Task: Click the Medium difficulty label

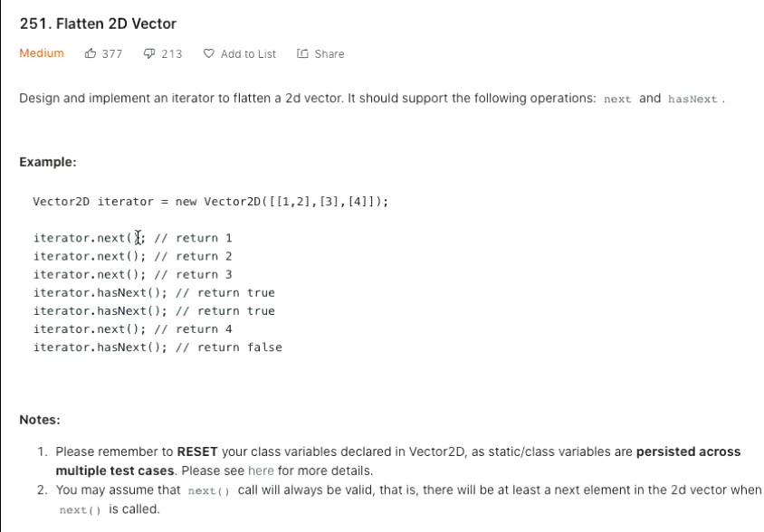Action: [42, 53]
